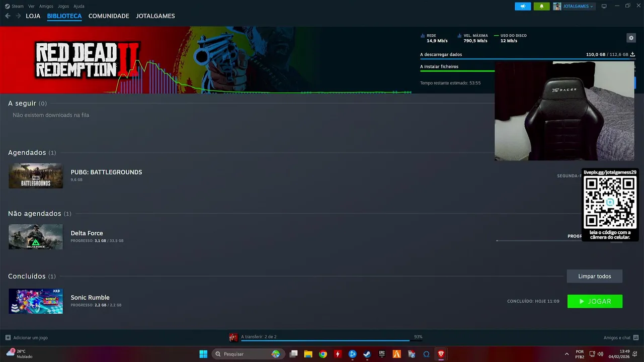644x362 pixels.
Task: Click Adicionar um jogo
Action: point(30,338)
